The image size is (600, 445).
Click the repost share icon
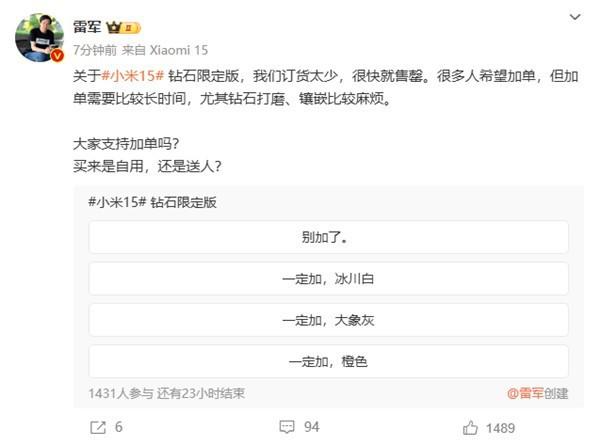coord(98,427)
